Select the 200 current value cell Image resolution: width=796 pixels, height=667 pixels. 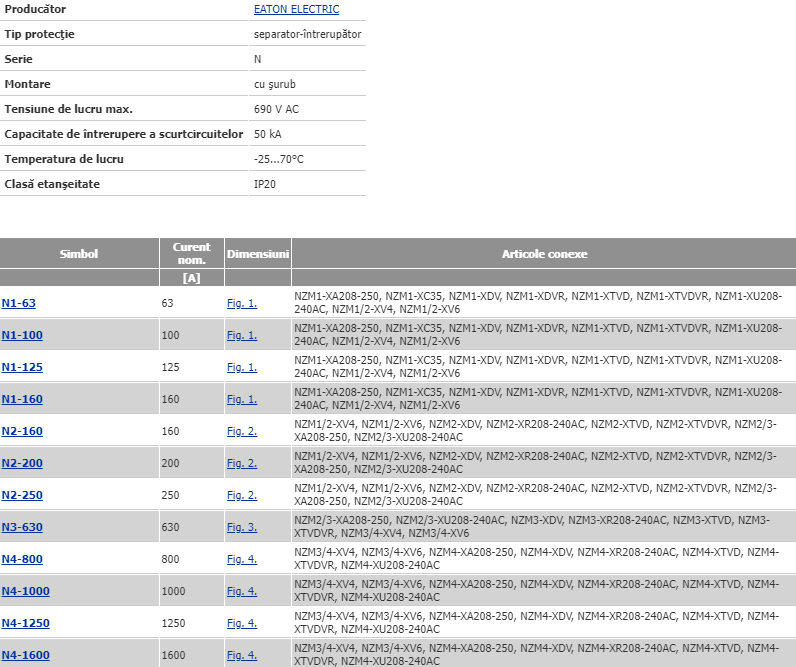191,463
